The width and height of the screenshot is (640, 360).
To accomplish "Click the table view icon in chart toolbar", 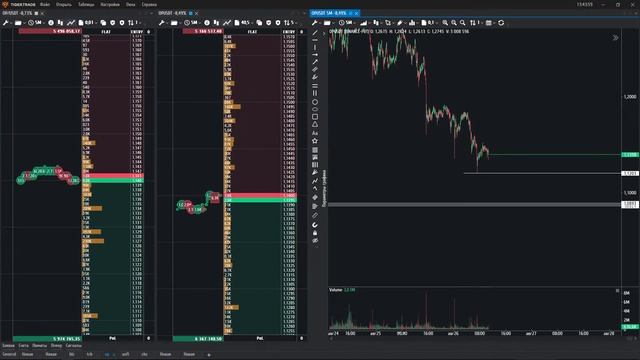I will pos(489,23).
